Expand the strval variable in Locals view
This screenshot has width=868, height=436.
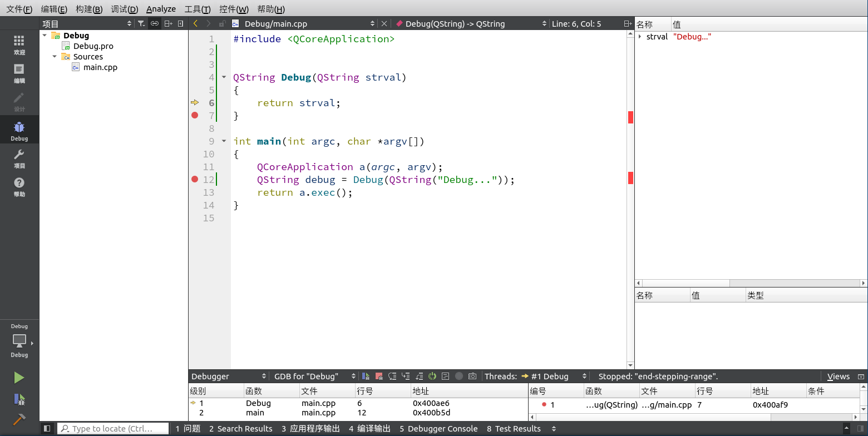tap(639, 36)
